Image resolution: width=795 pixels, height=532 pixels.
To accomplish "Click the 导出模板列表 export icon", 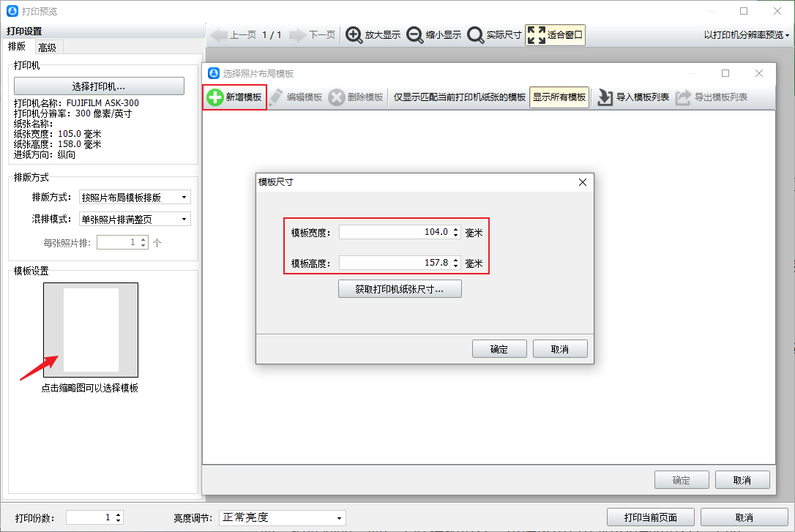I will pyautogui.click(x=683, y=97).
